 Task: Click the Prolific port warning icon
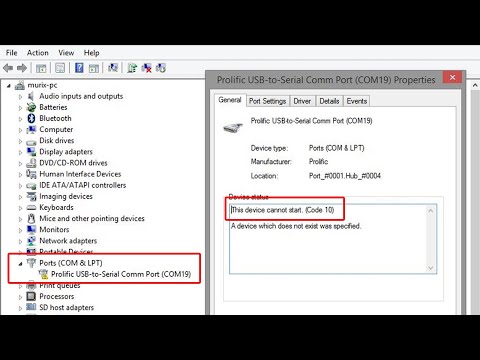tap(43, 274)
